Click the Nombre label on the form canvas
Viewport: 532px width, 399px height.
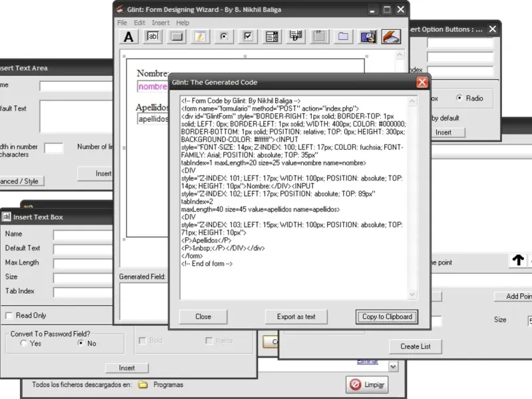point(152,73)
